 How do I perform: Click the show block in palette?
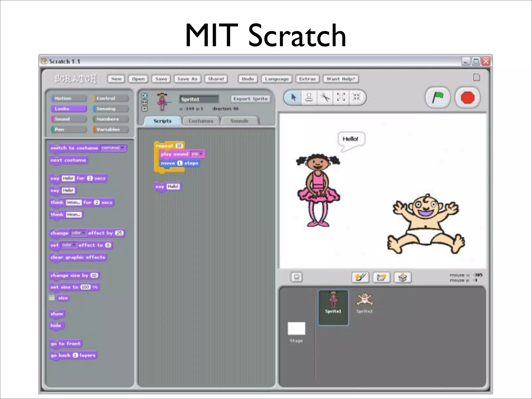coord(57,314)
